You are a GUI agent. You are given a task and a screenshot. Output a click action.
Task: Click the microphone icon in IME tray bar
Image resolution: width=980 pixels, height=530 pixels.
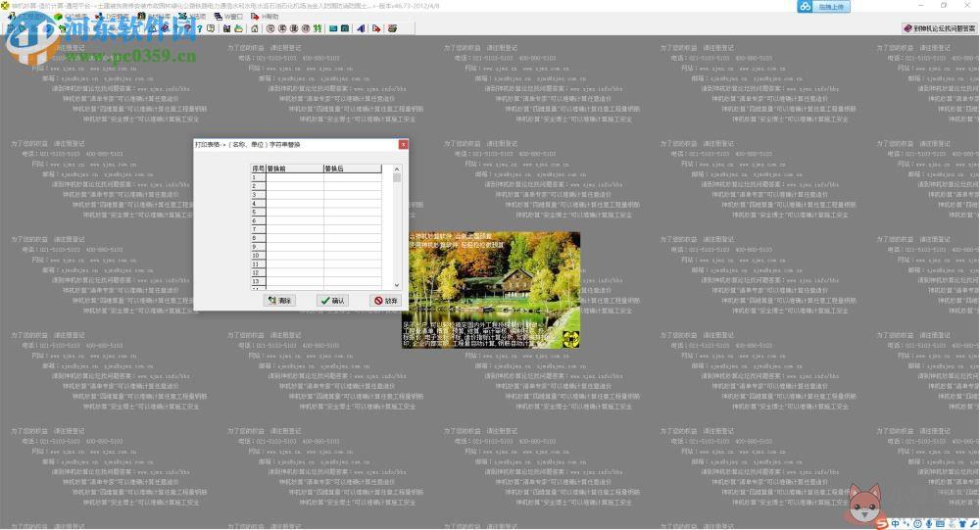(x=929, y=524)
